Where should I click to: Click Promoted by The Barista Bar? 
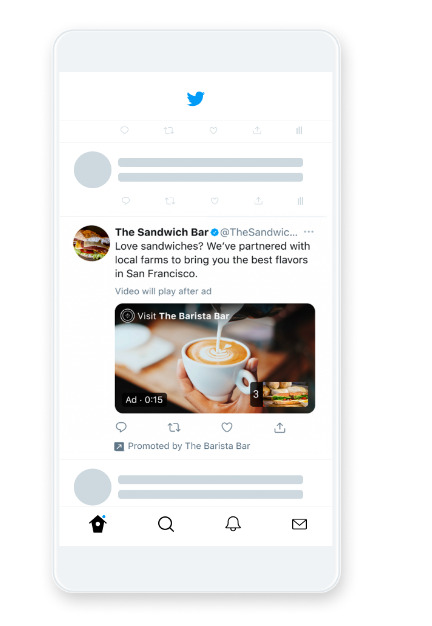click(x=189, y=446)
